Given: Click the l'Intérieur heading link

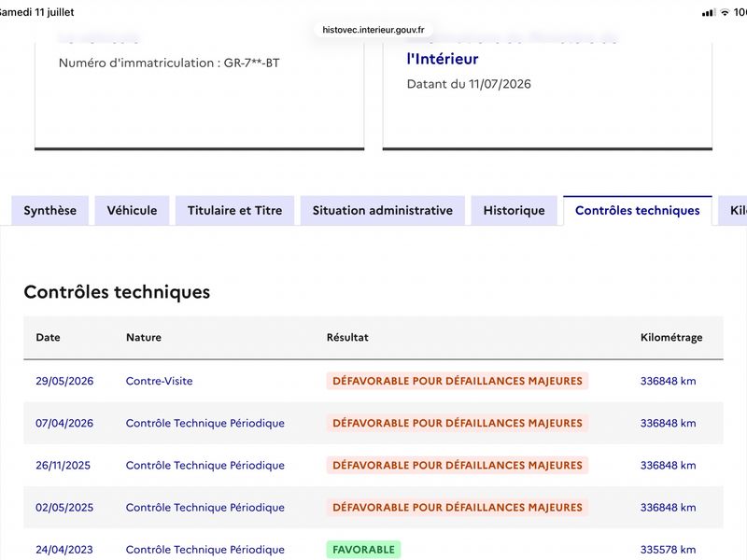Looking at the screenshot, I should point(443,59).
